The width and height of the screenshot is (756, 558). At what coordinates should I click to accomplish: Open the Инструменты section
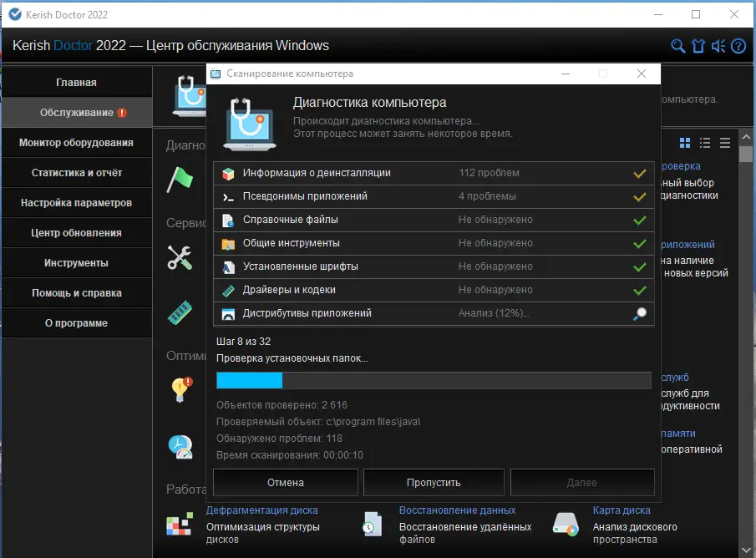(x=77, y=263)
